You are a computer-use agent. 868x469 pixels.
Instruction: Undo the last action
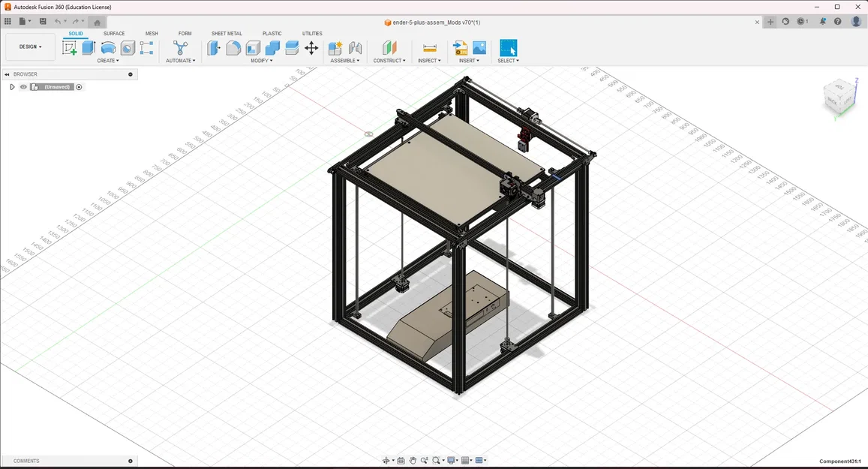pyautogui.click(x=58, y=22)
